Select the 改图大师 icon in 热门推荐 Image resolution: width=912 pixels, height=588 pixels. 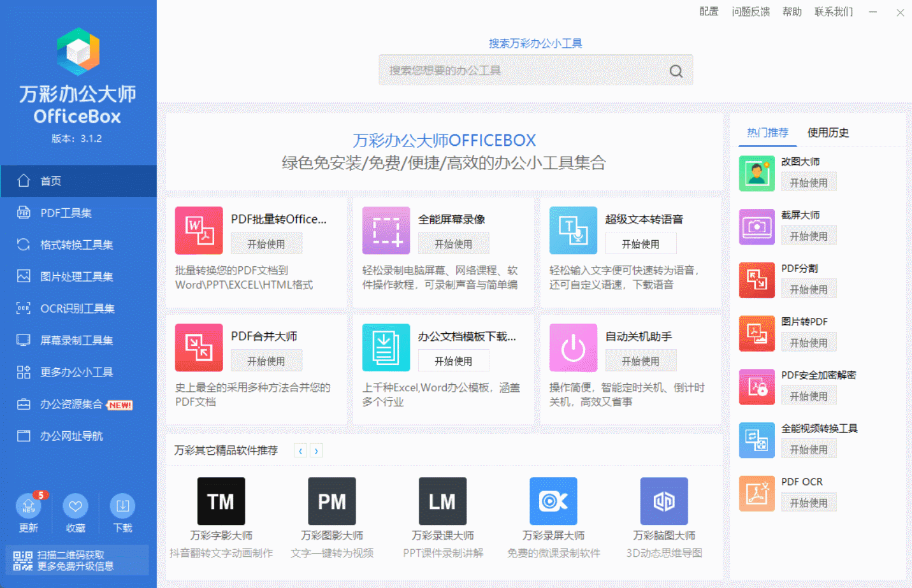(x=756, y=172)
